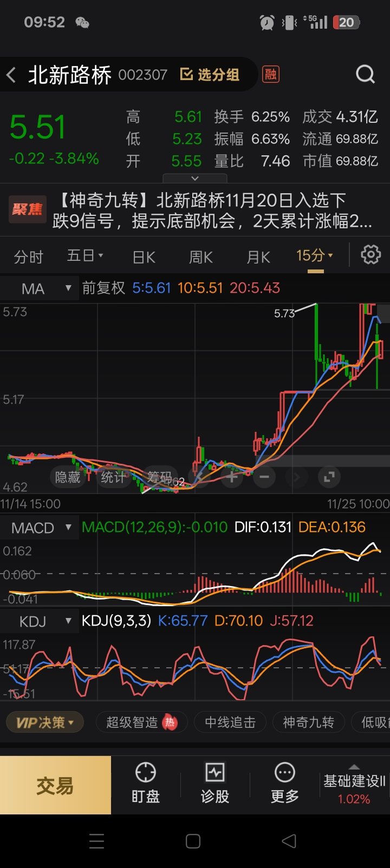Tap 成交 4.31亿 volume value

coord(340,117)
